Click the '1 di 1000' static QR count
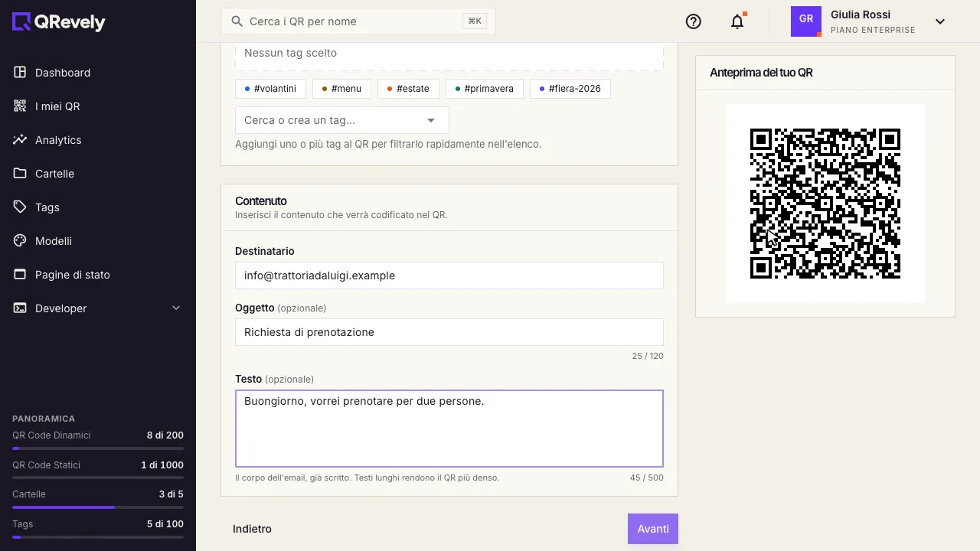980x551 pixels. [162, 465]
